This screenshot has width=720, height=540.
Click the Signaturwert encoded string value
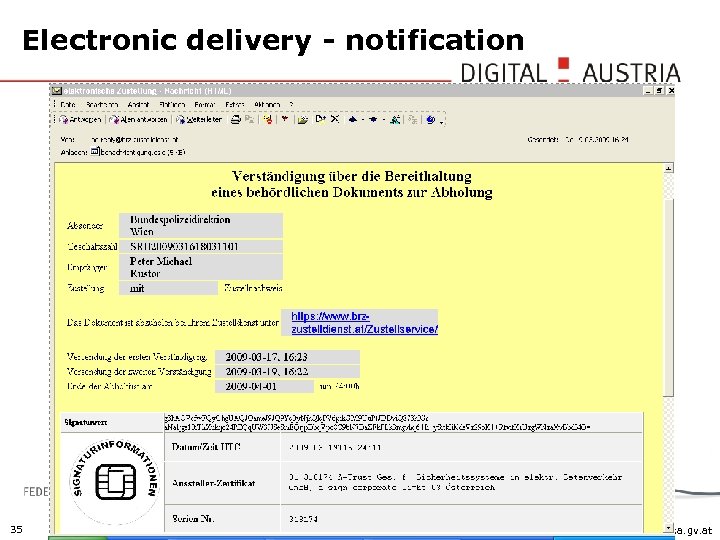[x=377, y=422]
